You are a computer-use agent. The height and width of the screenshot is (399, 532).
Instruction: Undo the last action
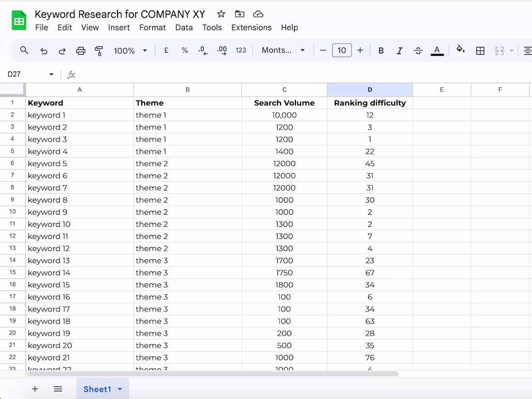pos(44,50)
